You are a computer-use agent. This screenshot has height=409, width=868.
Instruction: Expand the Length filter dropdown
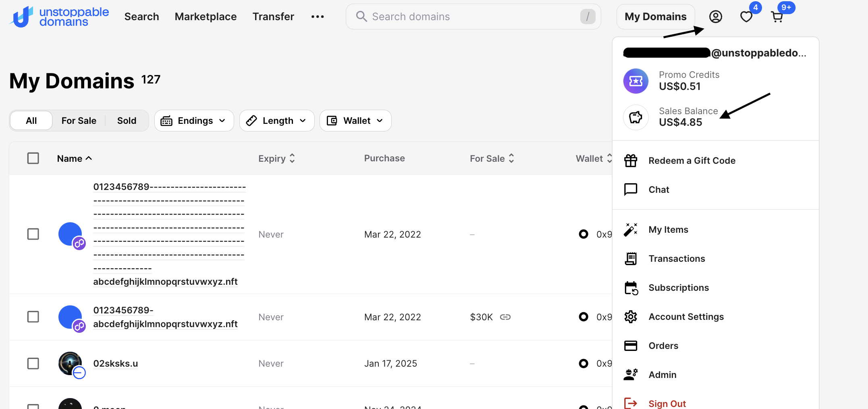[277, 121]
